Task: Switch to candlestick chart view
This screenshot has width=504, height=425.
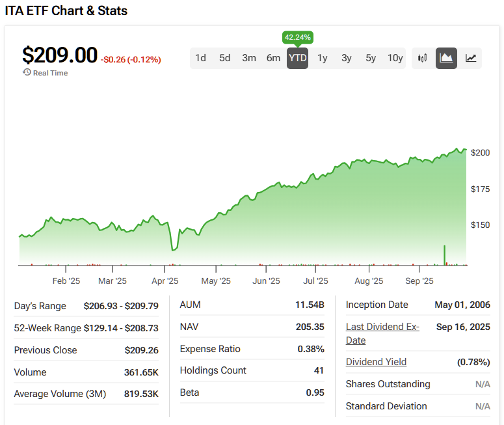Action: 423,58
